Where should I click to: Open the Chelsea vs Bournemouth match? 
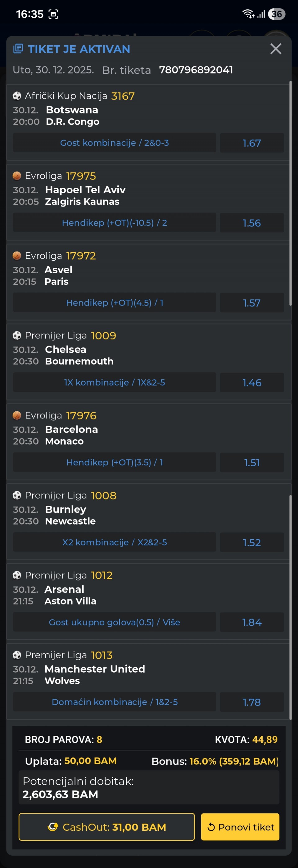[x=79, y=355]
